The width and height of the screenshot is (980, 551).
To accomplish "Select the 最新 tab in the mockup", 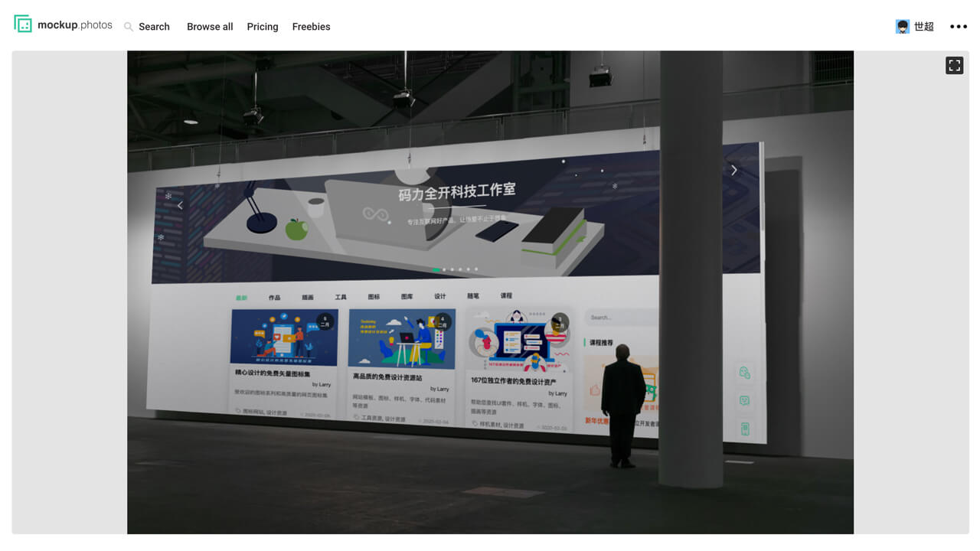I will [x=241, y=298].
